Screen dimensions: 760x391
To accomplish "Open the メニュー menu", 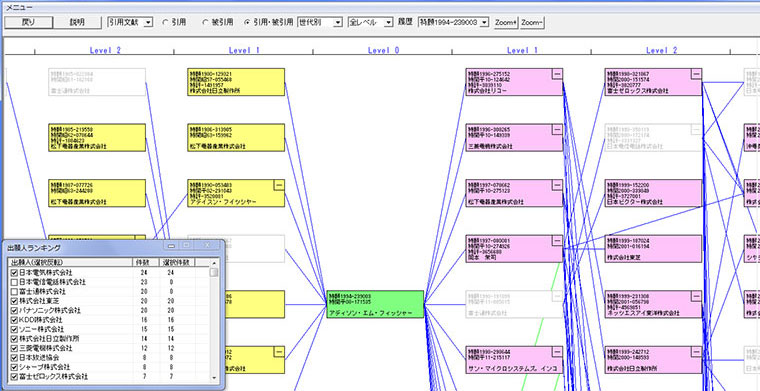I will click(19, 7).
